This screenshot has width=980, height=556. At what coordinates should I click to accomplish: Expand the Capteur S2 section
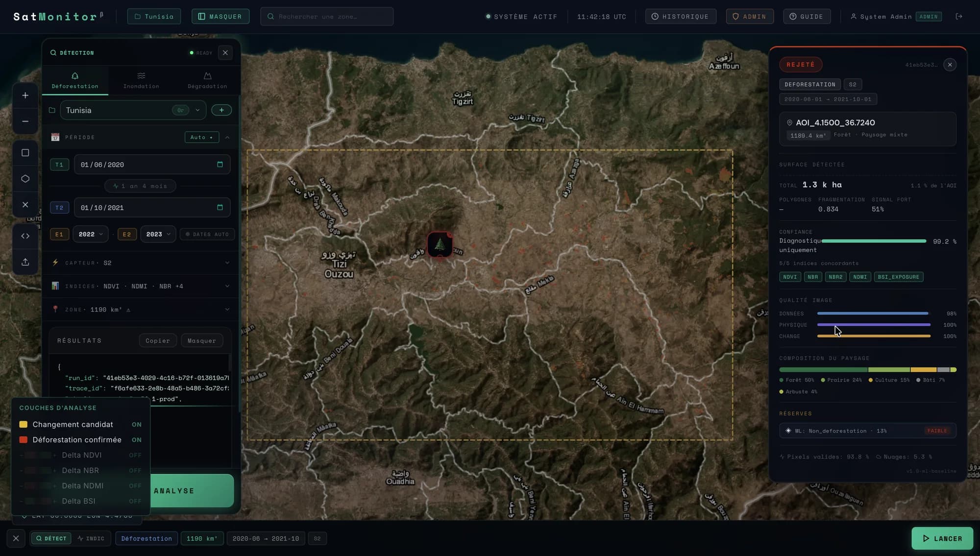tap(140, 263)
